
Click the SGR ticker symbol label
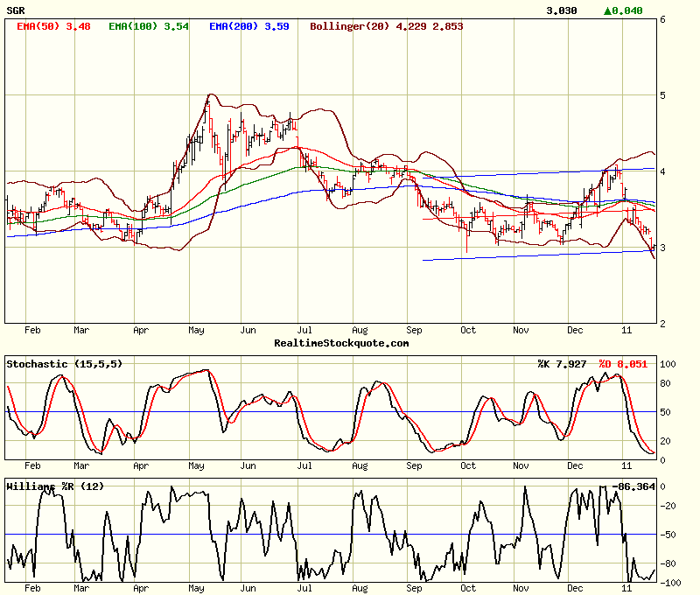[x=16, y=10]
